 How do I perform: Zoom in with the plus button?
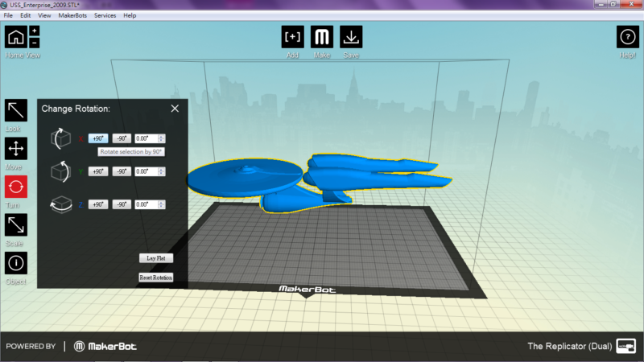[x=35, y=31]
